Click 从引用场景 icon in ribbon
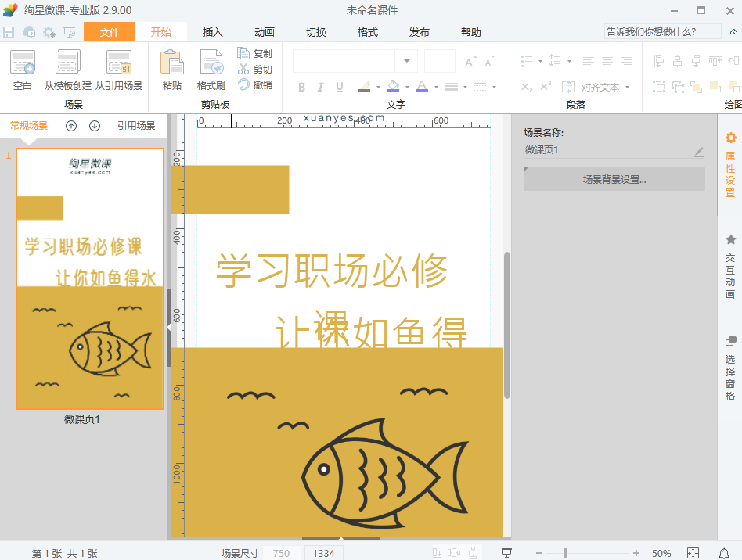 pos(119,69)
